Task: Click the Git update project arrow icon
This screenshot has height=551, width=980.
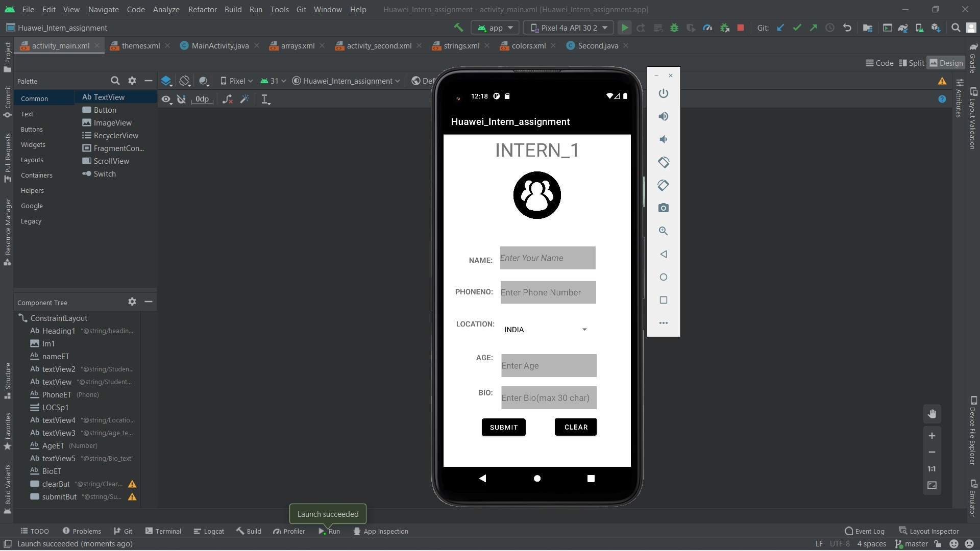Action: pyautogui.click(x=780, y=28)
